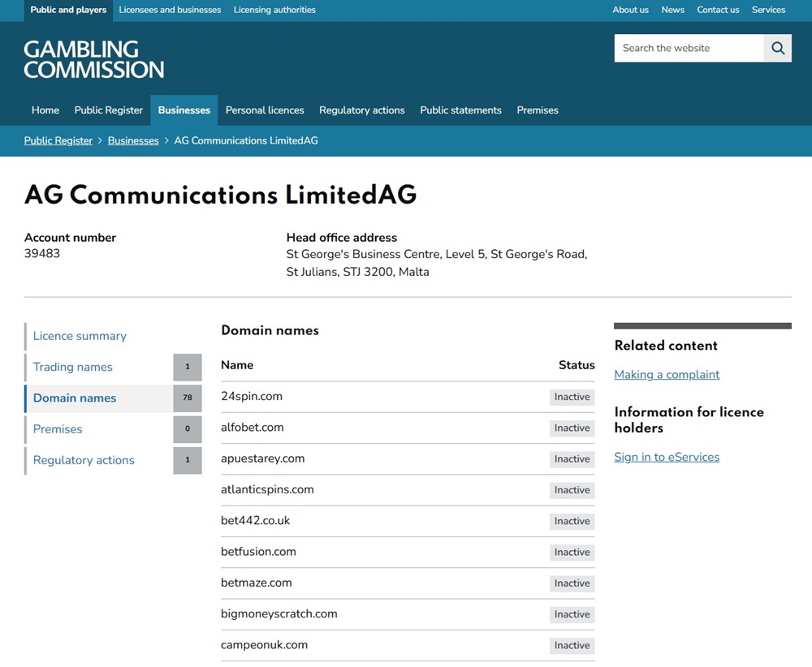The width and height of the screenshot is (812, 667).
Task: Select Public Register in navigation bar
Action: [108, 110]
